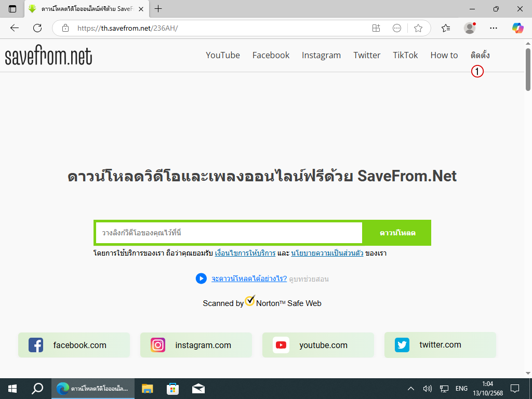Open Edge Settings and more menu

tap(494, 28)
